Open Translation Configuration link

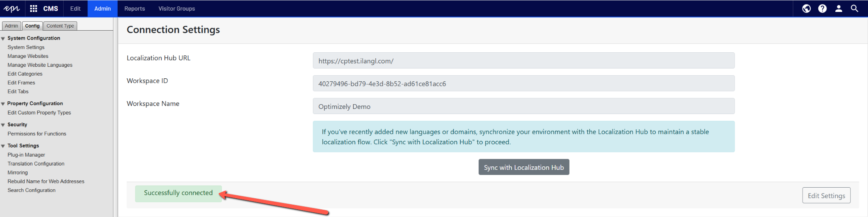[36, 164]
